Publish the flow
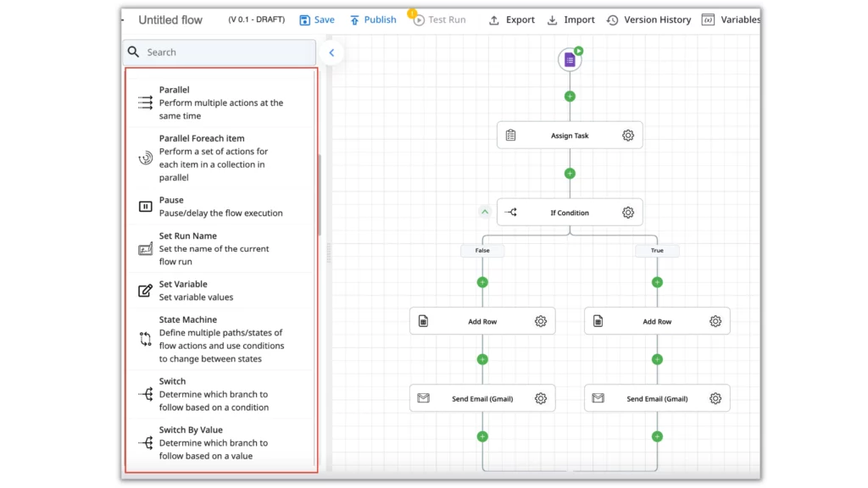 point(373,20)
